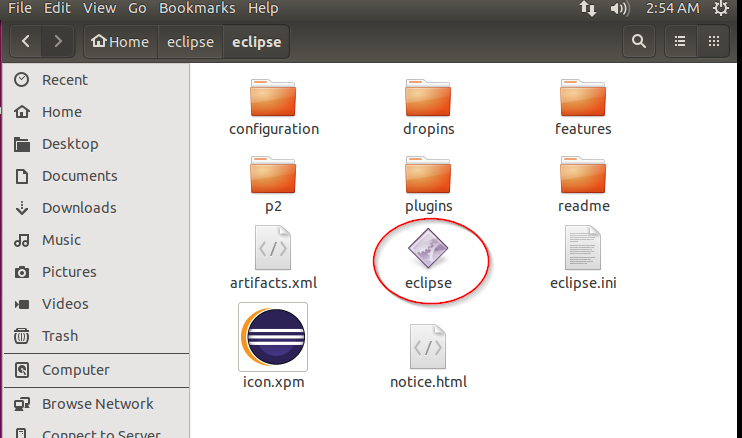The height and width of the screenshot is (438, 742).
Task: Open Browse Network in the sidebar
Action: (x=97, y=404)
